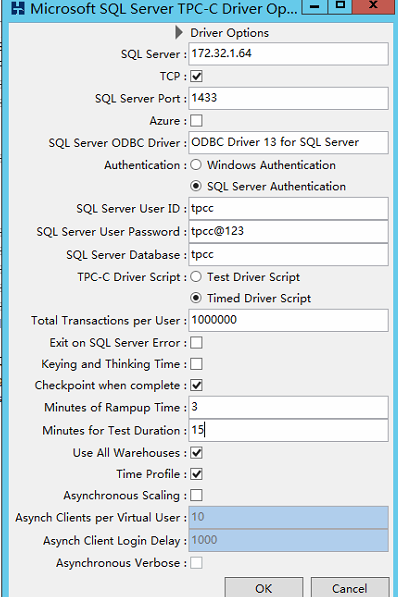Click the SQL Server User ID field
Image resolution: width=398 pixels, height=597 pixels.
point(288,208)
